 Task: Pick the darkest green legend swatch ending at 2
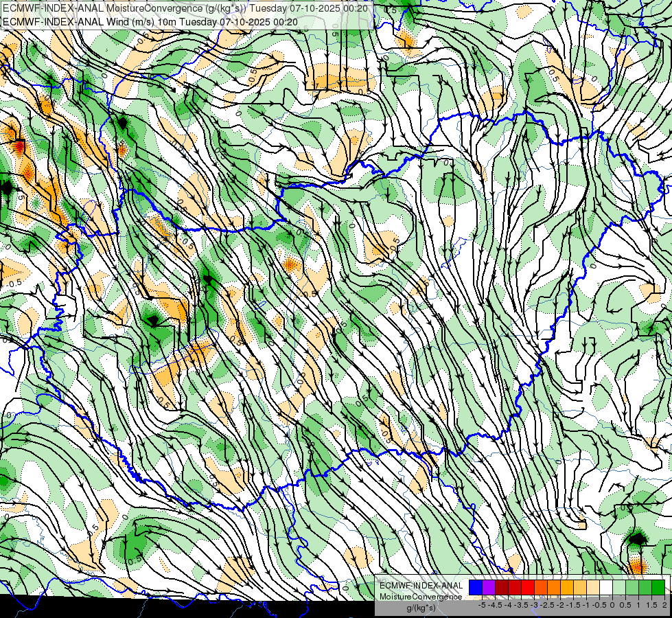tap(658, 588)
